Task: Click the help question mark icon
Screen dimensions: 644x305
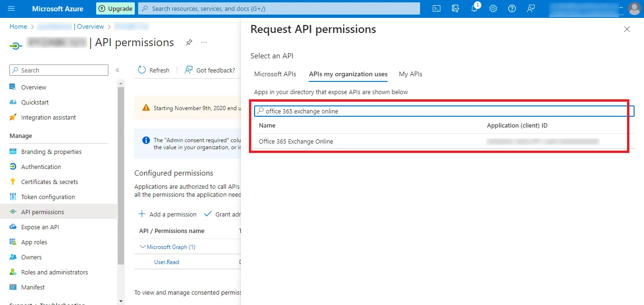Action: [512, 8]
